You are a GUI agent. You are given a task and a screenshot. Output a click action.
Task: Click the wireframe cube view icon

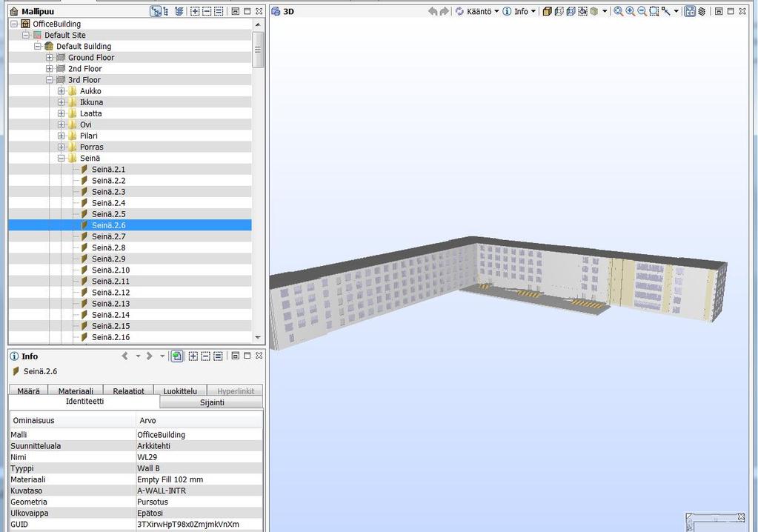pyautogui.click(x=559, y=11)
